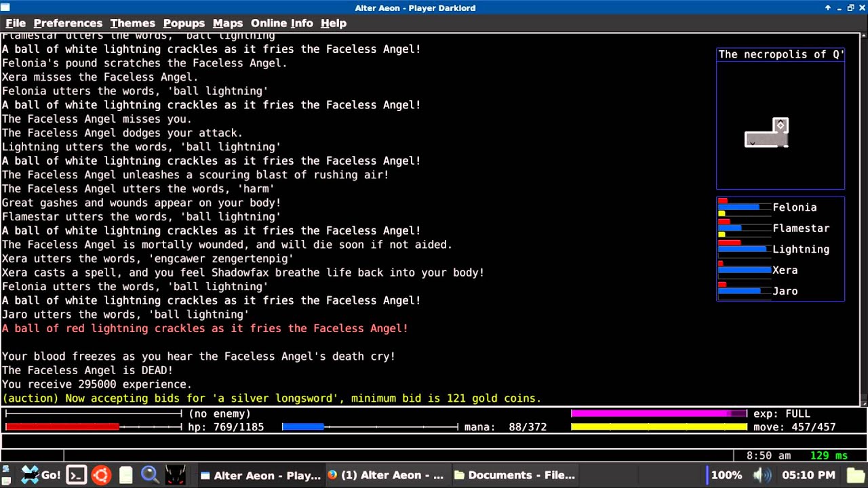The image size is (868, 488).
Task: Click the black cat launcher icon
Action: tap(175, 475)
